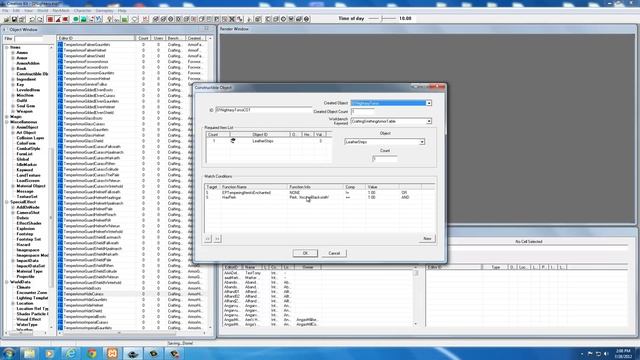Expand the Soul Gem tree node
The image size is (640, 360).
click(x=13, y=106)
